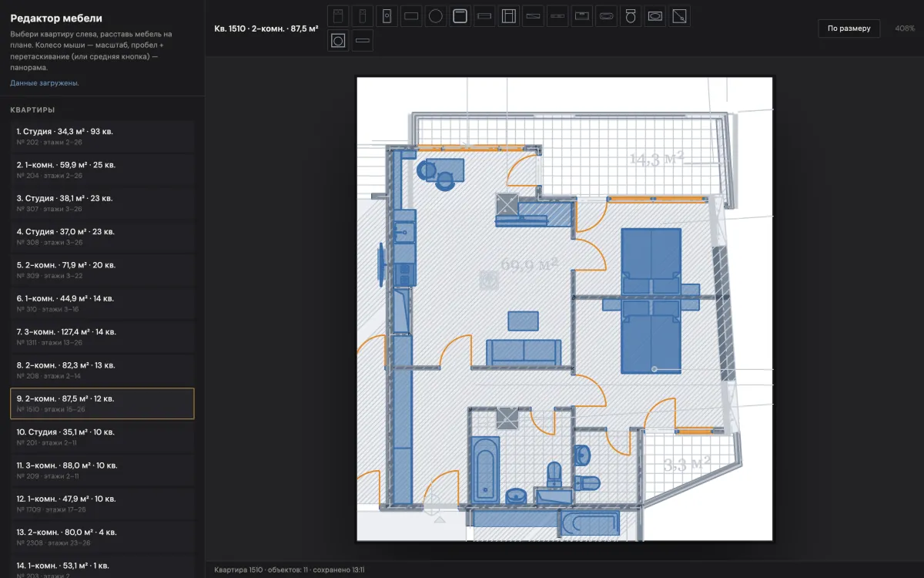Click the Кв. 1510 · 2-комн. header title

tap(266, 29)
